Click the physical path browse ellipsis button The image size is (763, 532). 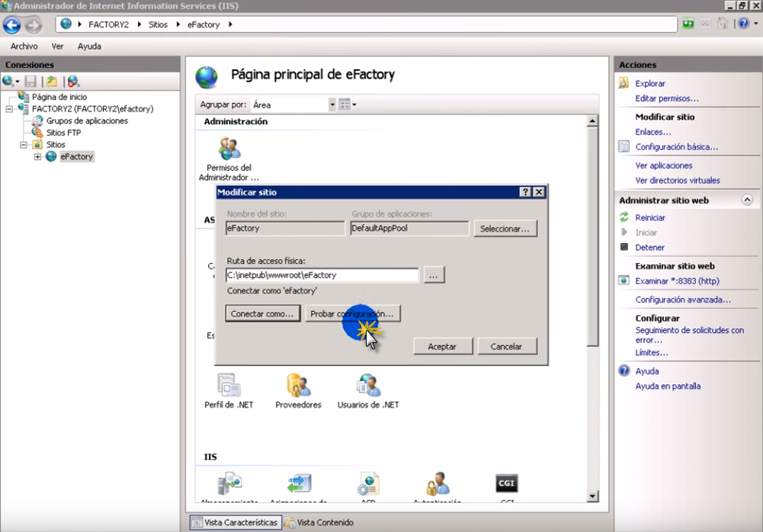(434, 276)
